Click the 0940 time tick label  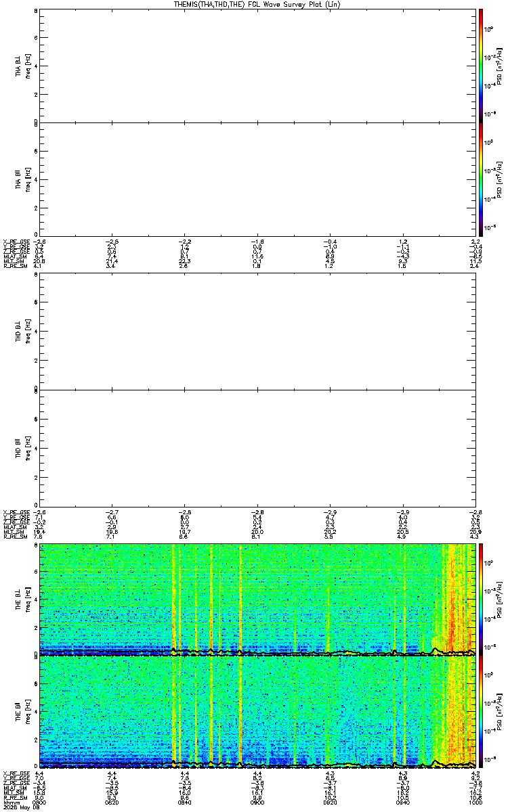(403, 803)
